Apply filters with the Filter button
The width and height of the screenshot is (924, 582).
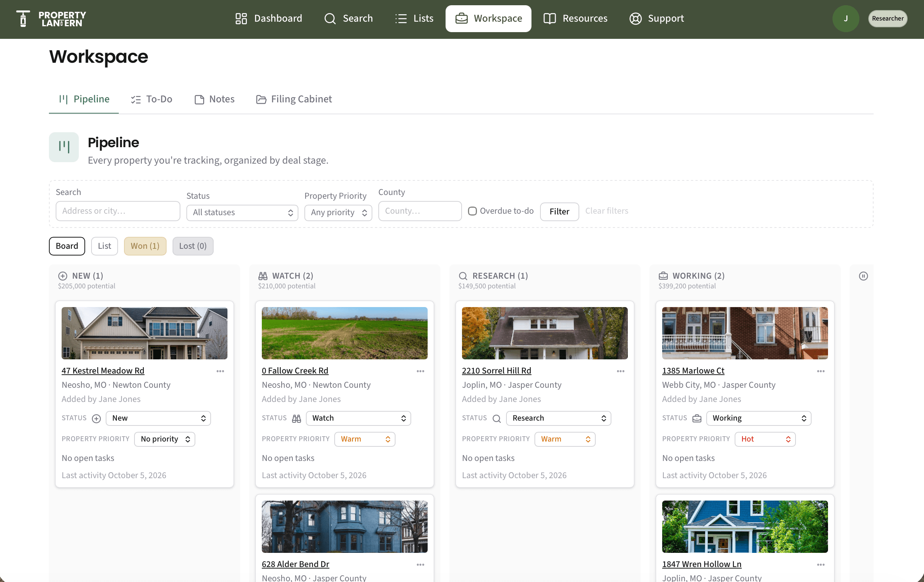559,211
